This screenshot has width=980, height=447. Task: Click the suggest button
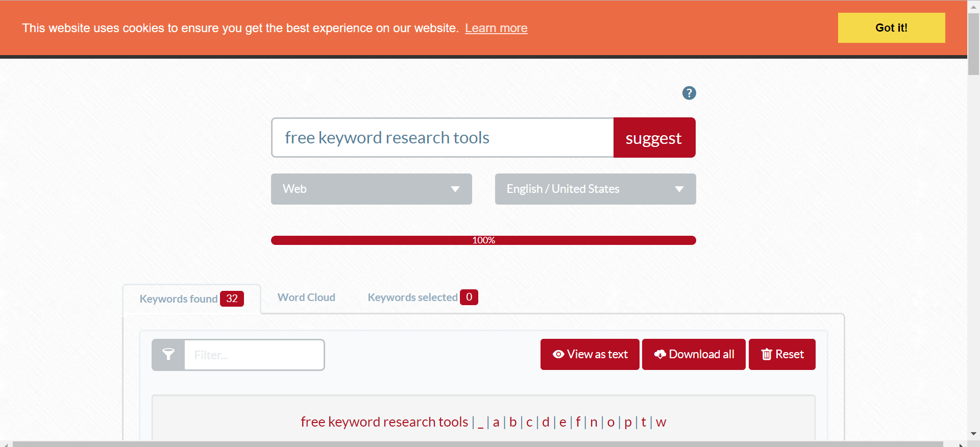[654, 138]
